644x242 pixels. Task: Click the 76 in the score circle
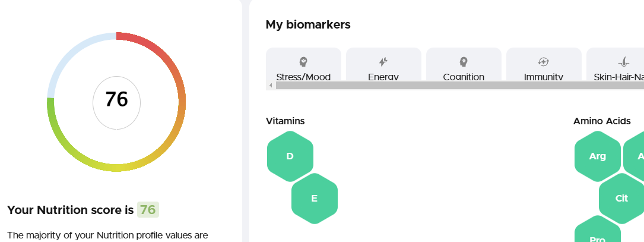(116, 99)
